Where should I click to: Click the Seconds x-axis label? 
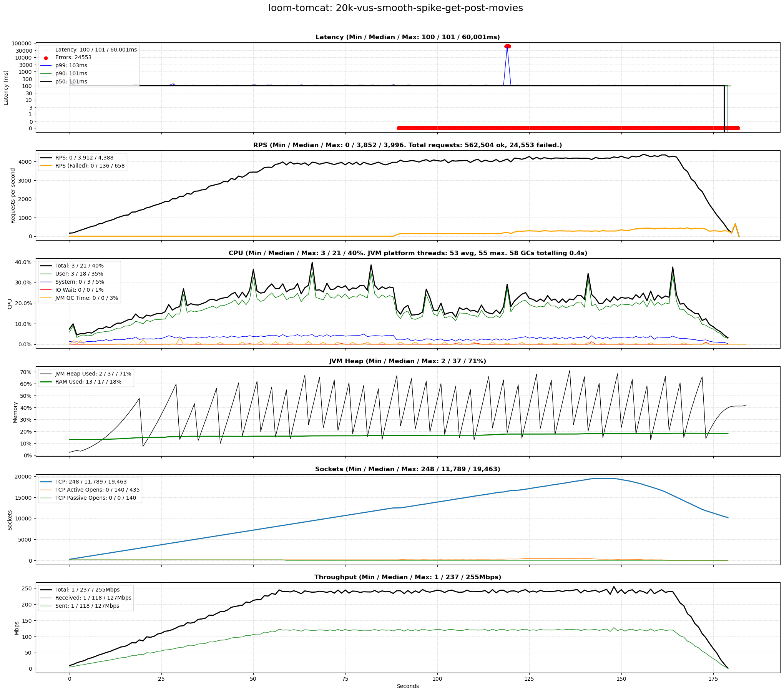tap(407, 686)
